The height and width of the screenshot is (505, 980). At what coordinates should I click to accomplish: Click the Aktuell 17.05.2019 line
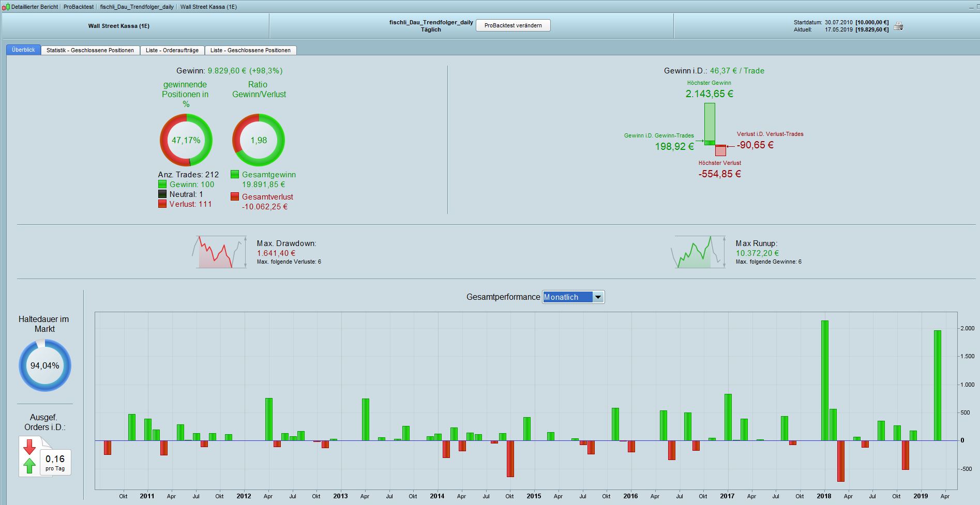[x=841, y=29]
